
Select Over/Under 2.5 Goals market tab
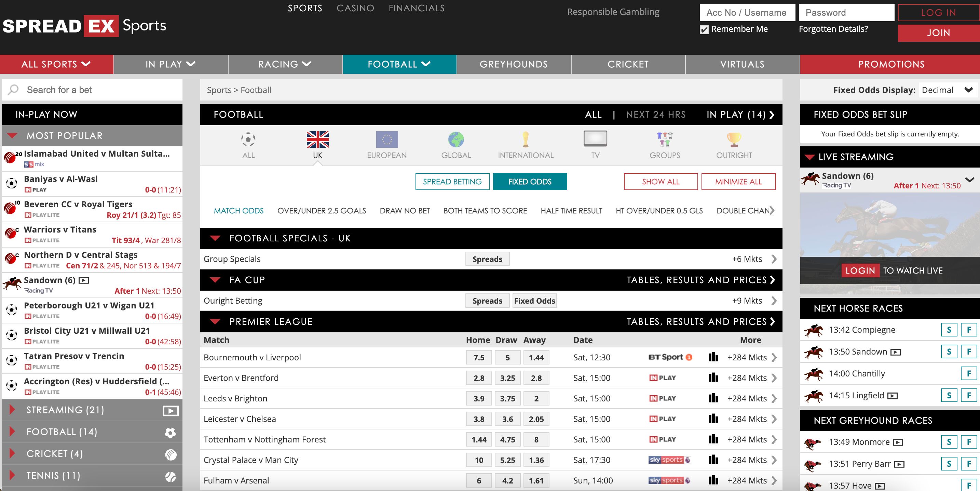click(x=322, y=211)
